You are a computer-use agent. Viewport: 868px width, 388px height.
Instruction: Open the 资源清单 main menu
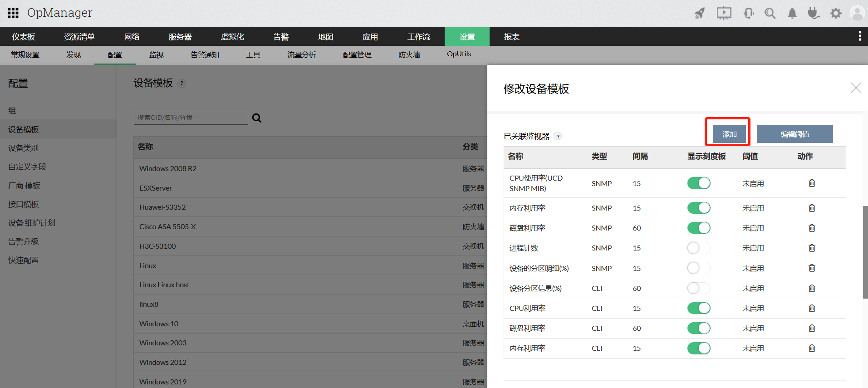click(79, 37)
